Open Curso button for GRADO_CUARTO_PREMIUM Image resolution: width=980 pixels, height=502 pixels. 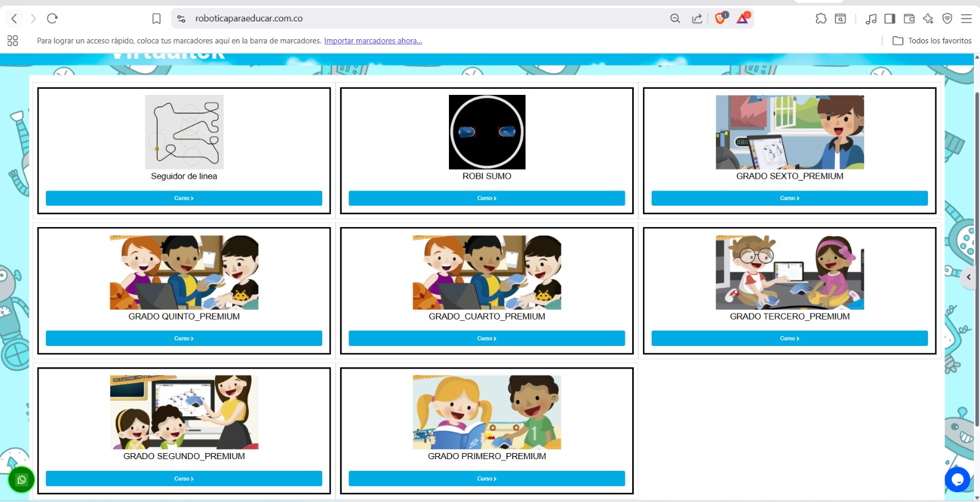pos(487,339)
